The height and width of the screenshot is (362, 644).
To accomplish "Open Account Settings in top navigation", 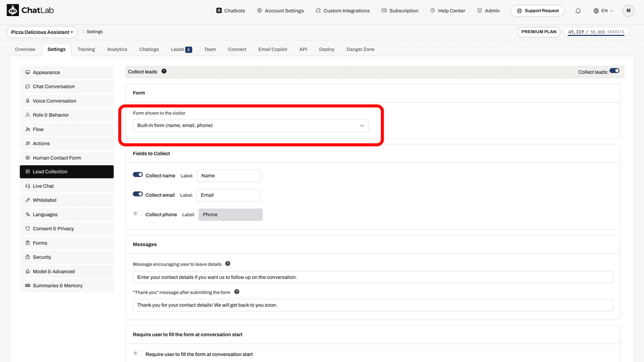I will [280, 11].
